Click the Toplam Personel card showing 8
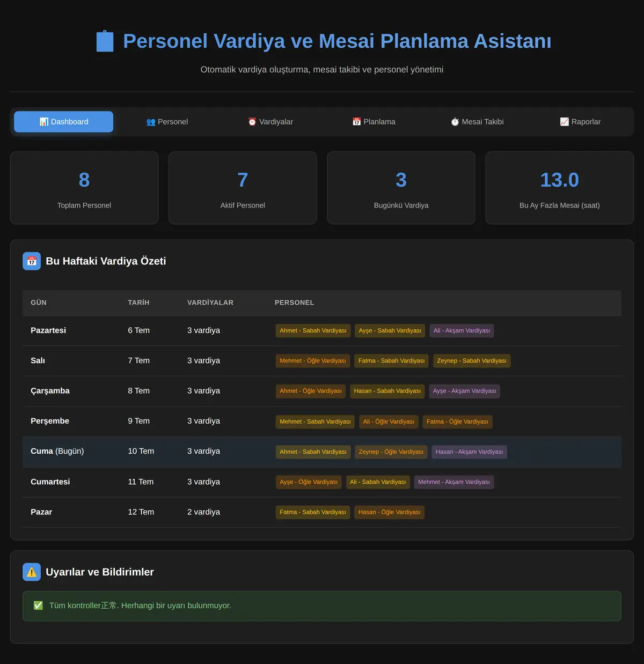Viewport: 644px width, 664px height. tap(84, 188)
